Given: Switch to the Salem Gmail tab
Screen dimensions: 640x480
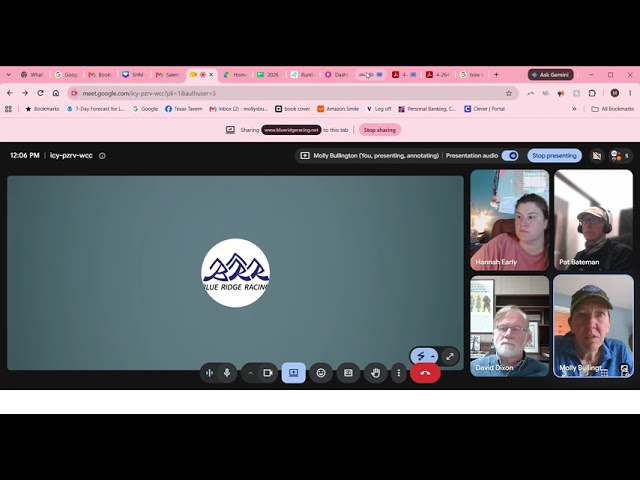Looking at the screenshot, I should point(167,75).
